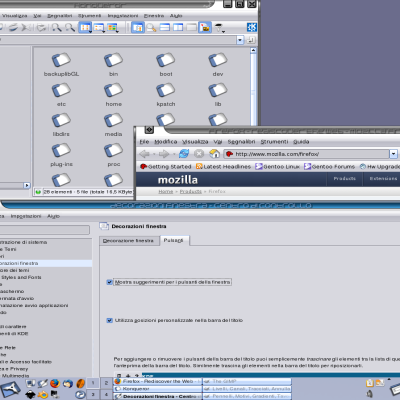The height and width of the screenshot is (400, 400).
Task: Open the Firefox Strumenti menu
Action: point(274,142)
